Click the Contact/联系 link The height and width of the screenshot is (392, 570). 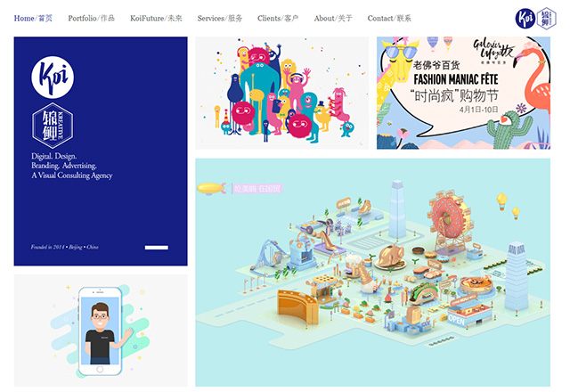(x=389, y=18)
